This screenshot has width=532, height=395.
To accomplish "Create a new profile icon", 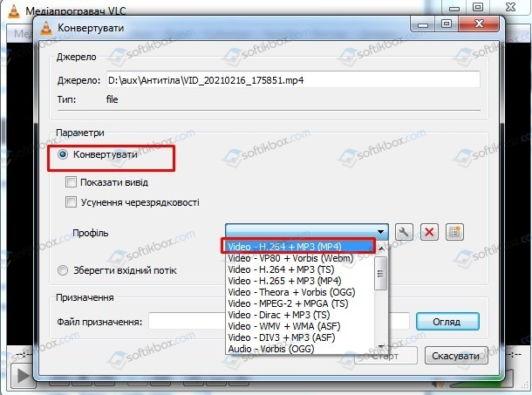I will pos(454,233).
